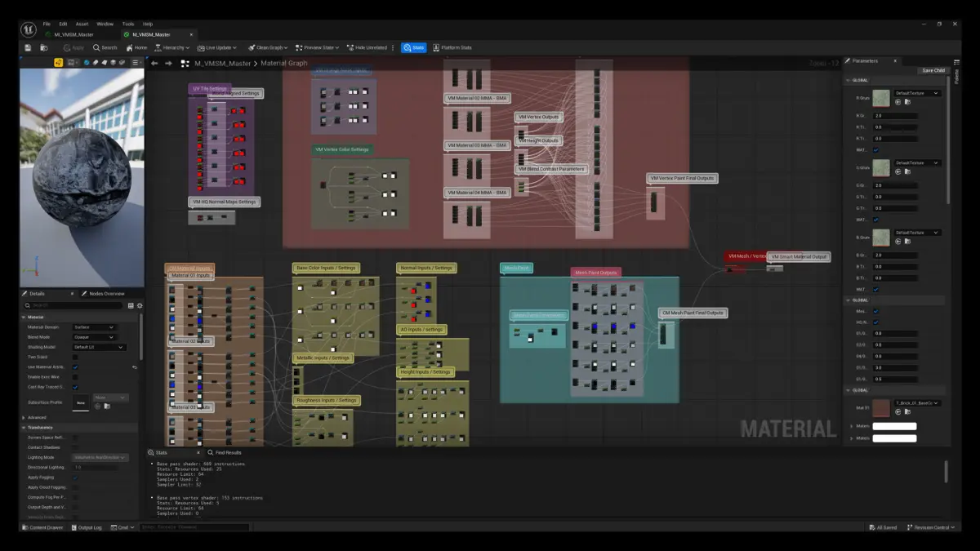Open Browse to asset in Content Browser icon
This screenshot has width=980, height=551.
point(42,47)
